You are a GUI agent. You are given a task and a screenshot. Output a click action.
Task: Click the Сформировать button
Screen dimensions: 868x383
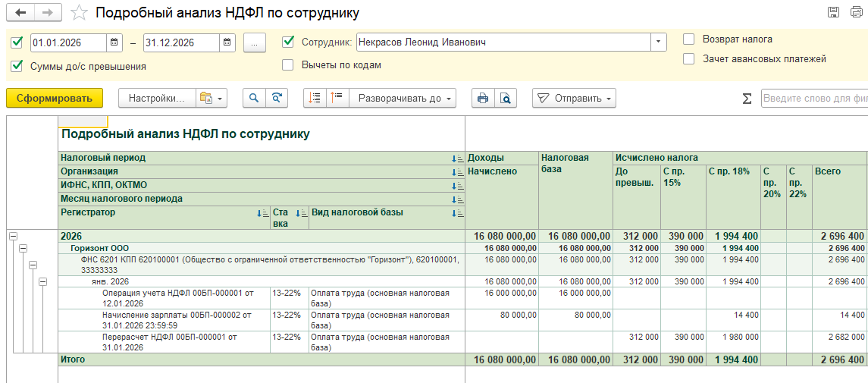point(54,98)
